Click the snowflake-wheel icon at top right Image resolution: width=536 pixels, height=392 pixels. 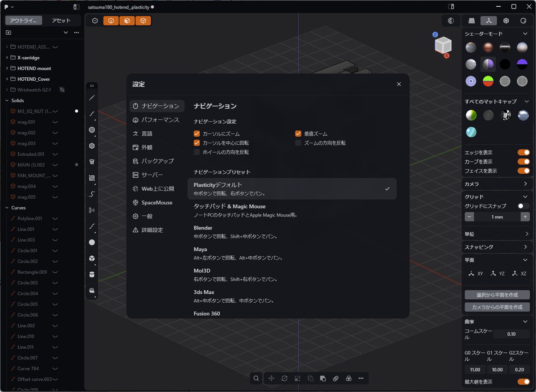click(506, 21)
